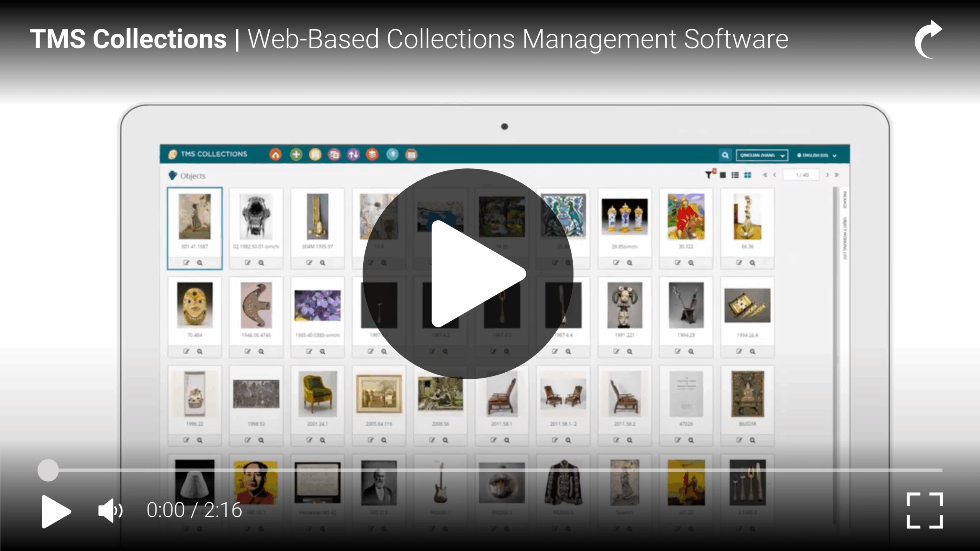Select the 70.464 mask thumbnail
This screenshot has width=980, height=551.
coord(194,305)
